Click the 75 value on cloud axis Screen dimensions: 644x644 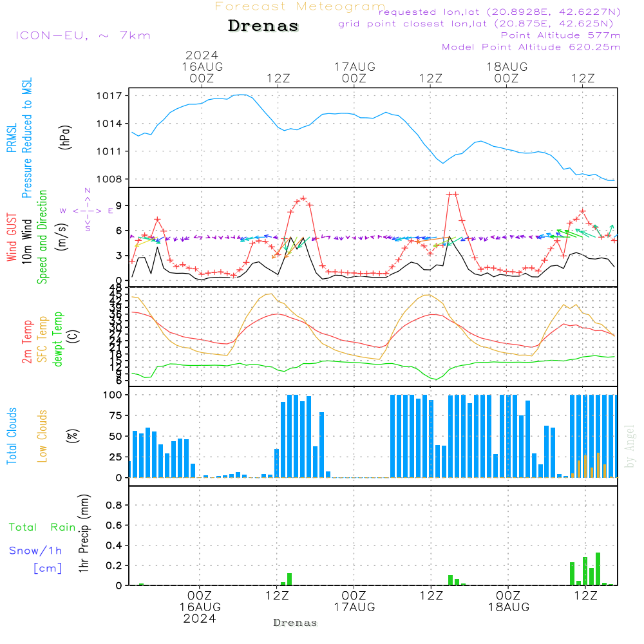pos(116,415)
